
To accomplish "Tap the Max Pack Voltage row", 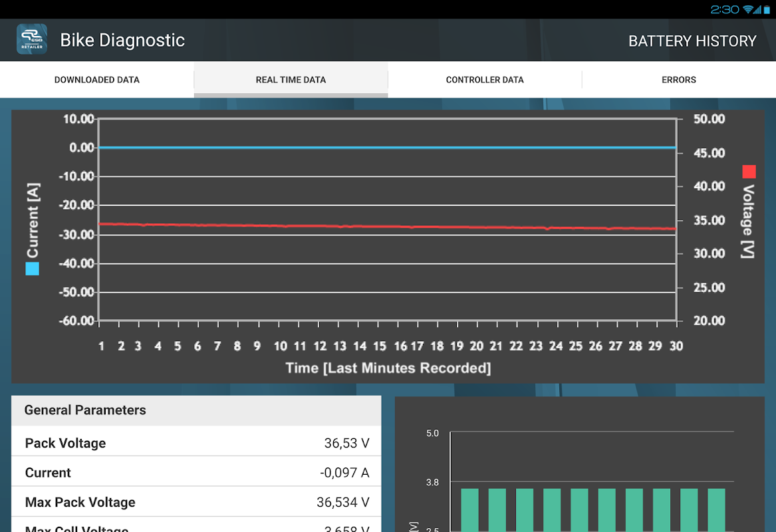I will [196, 502].
